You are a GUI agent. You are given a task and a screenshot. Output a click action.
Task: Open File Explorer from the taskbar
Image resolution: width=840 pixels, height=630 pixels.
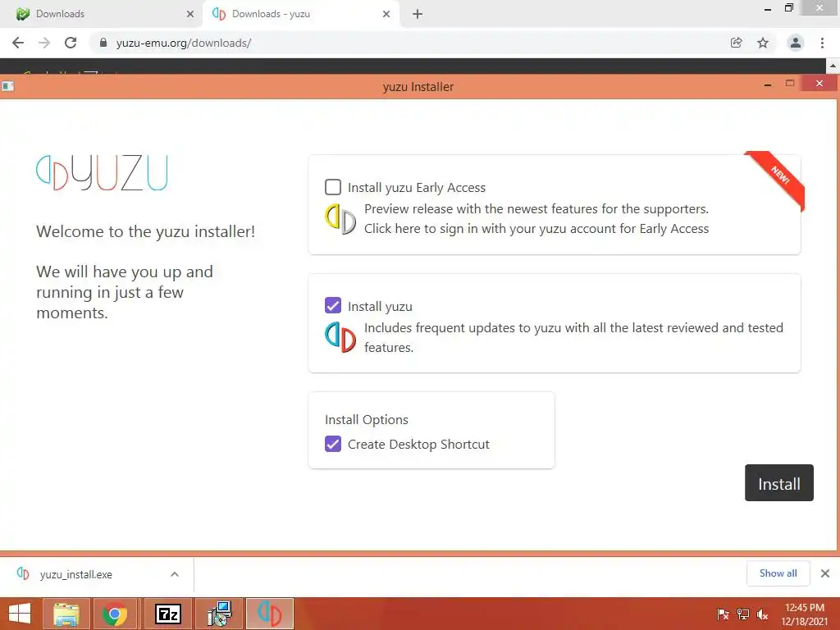pyautogui.click(x=66, y=614)
